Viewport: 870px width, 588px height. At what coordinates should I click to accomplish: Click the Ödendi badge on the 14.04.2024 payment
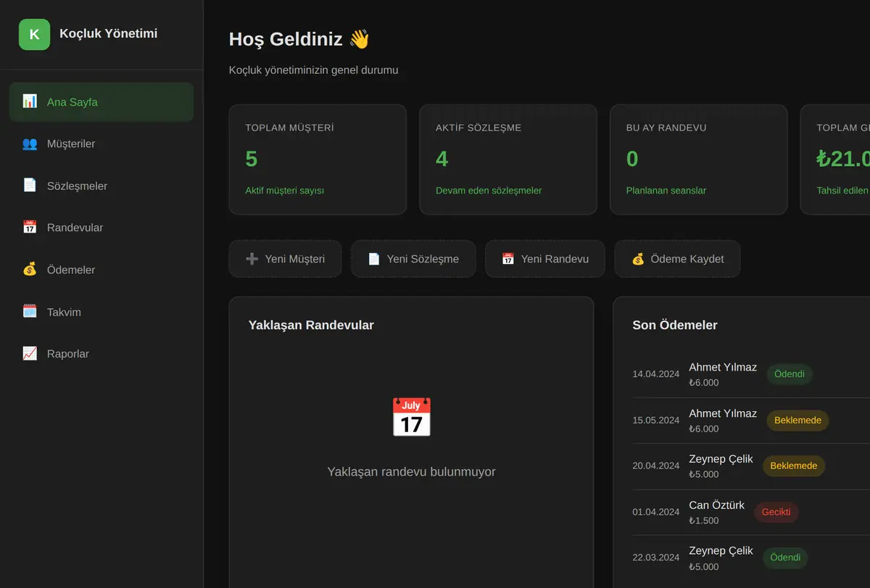pos(790,374)
